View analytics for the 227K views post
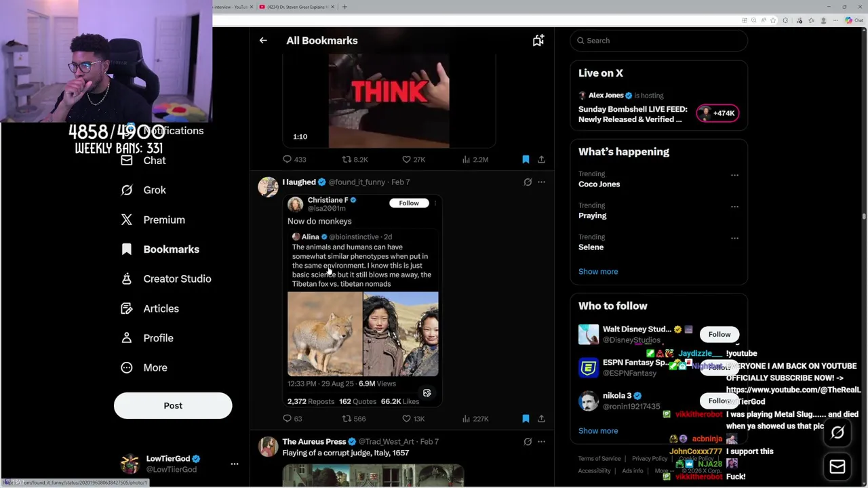 (475, 419)
